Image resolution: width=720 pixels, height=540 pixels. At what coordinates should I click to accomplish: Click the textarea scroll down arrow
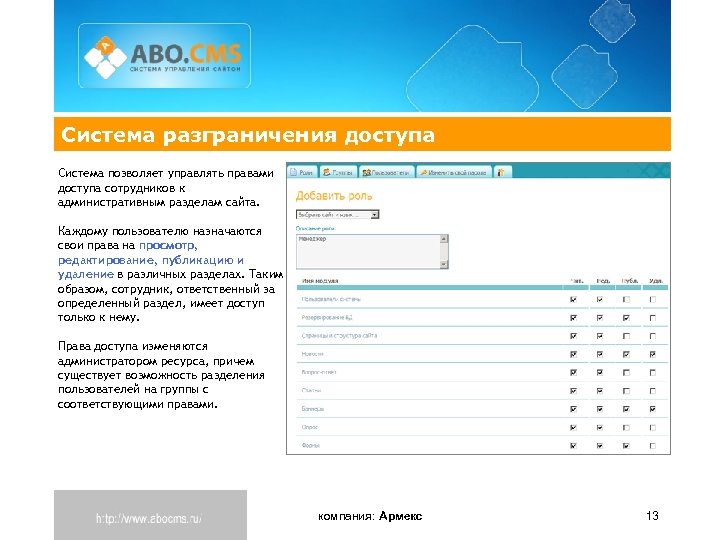[444, 264]
